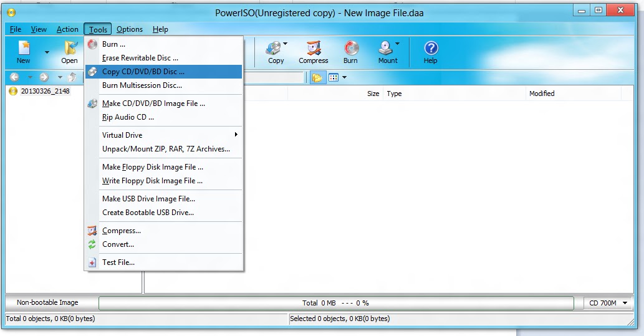This screenshot has height=336, width=644.
Task: Click the Modified column header
Action: click(x=574, y=94)
